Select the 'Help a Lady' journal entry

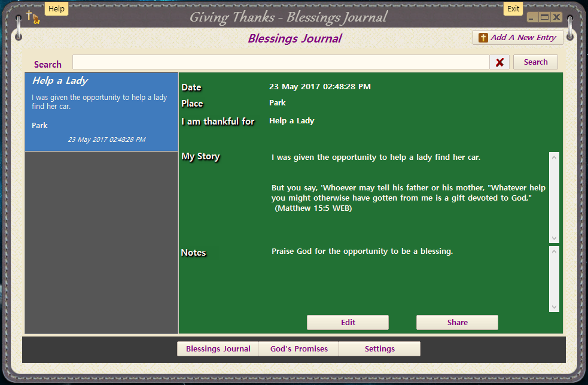coord(102,111)
